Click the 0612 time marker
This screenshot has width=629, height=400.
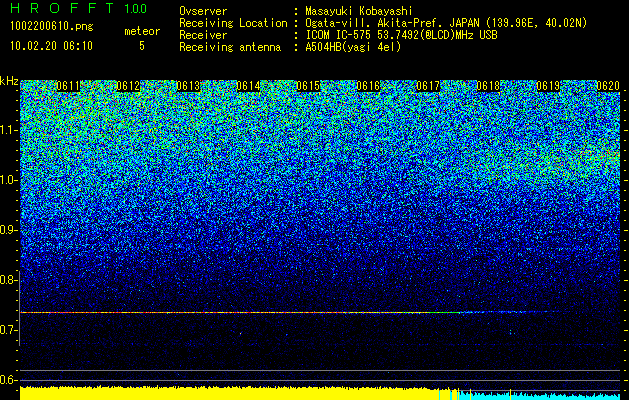(128, 86)
